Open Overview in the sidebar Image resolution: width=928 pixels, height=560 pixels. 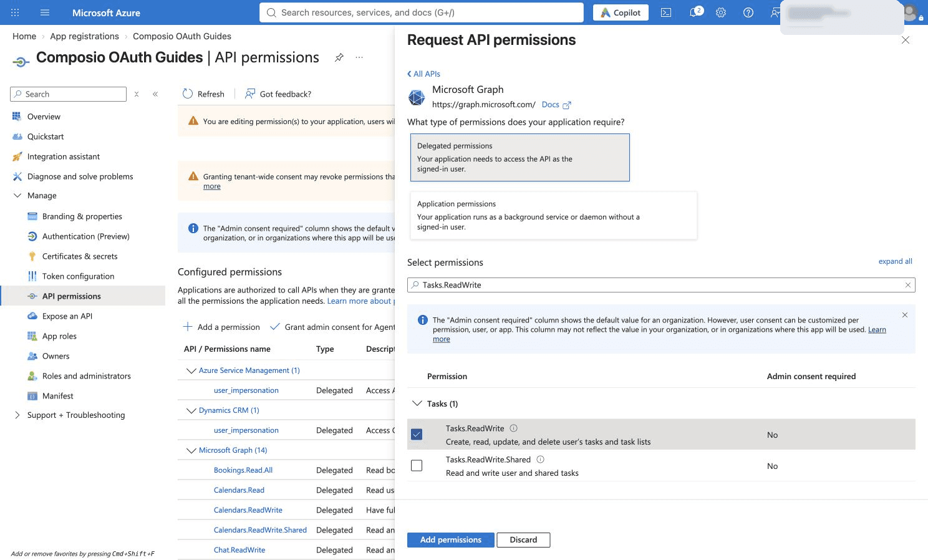[44, 117]
